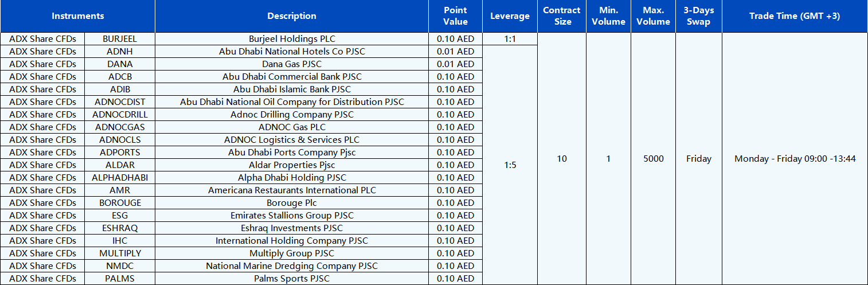The width and height of the screenshot is (868, 285).
Task: Click the Leverage column header
Action: (x=510, y=16)
